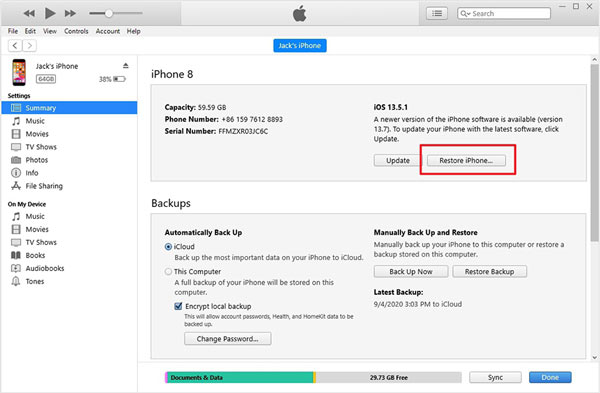Click the Restore iPhone button
Image resolution: width=600 pixels, height=393 pixels.
coord(466,160)
